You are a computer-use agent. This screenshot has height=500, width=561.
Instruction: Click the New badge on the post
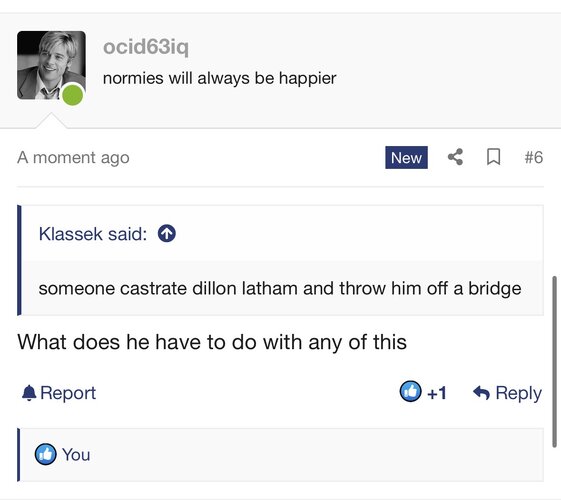[x=406, y=157]
